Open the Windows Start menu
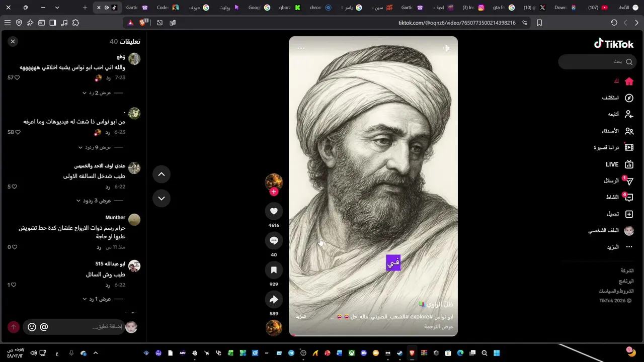This screenshot has height=362, width=644. pyautogui.click(x=497, y=353)
